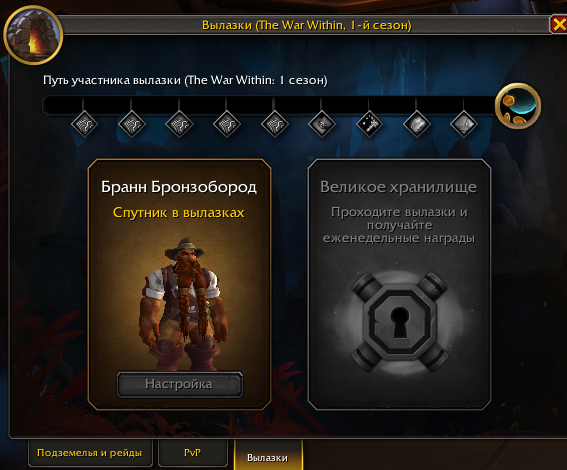This screenshot has width=567, height=470.
Task: Click the ninth diamond reward milestone icon
Action: (464, 124)
